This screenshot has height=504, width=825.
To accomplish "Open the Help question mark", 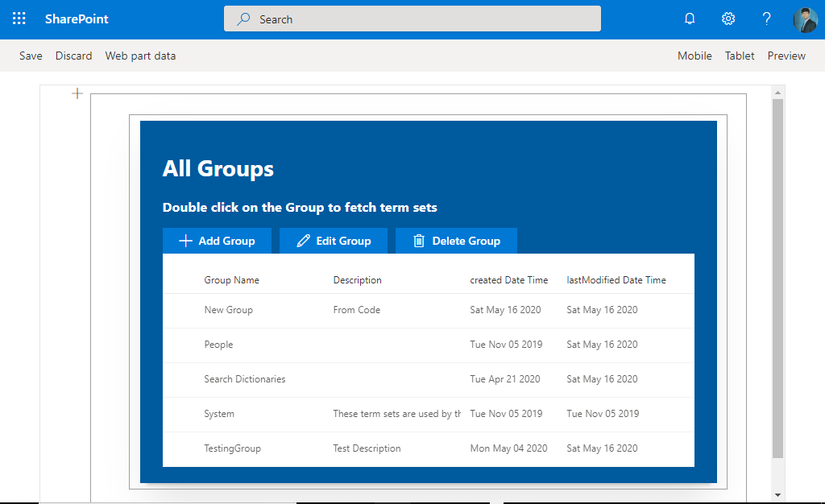I will (766, 19).
